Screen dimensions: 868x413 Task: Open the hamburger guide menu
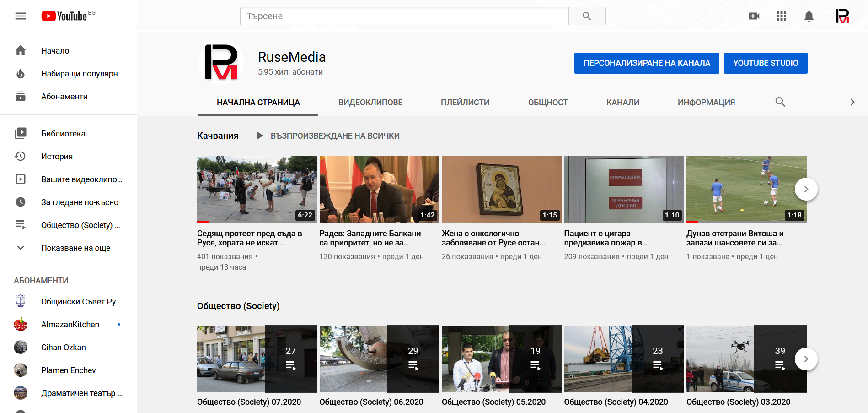click(21, 16)
